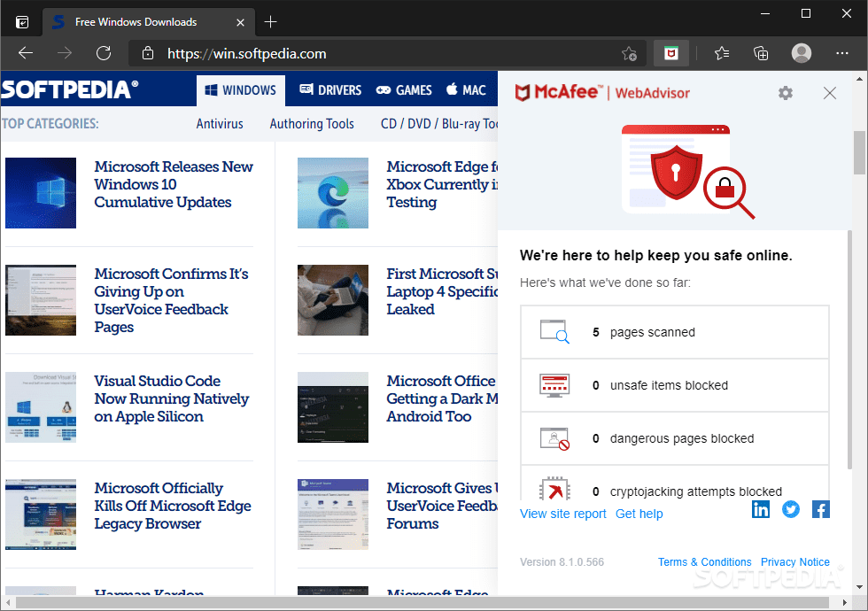868x611 pixels.
Task: Open the Antivirus category
Action: pyautogui.click(x=220, y=124)
